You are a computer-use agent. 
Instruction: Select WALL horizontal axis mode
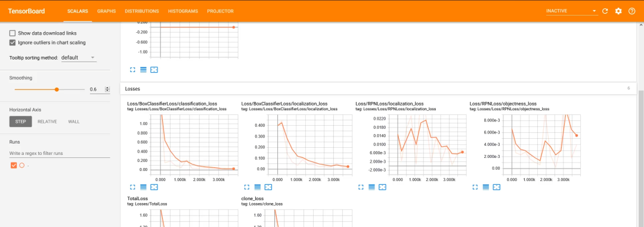tap(74, 122)
